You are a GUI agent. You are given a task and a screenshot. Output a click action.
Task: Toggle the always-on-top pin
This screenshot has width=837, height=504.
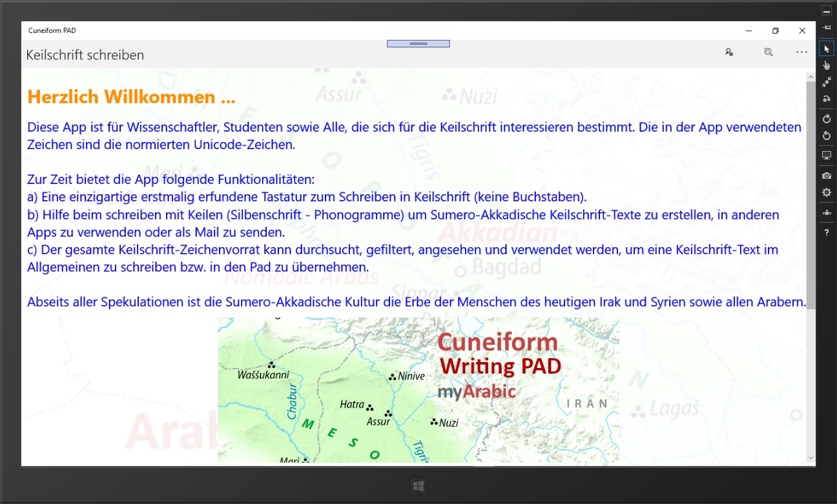coord(827,27)
